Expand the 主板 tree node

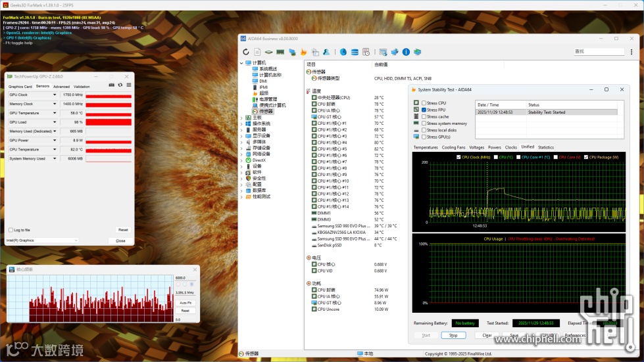point(241,118)
